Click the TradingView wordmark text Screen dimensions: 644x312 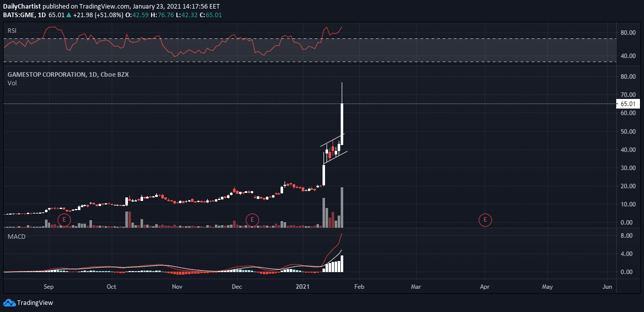pyautogui.click(x=35, y=303)
